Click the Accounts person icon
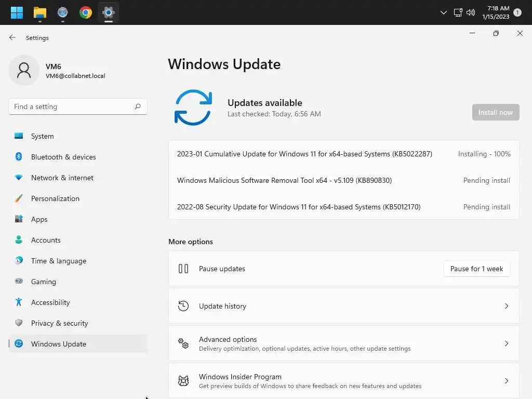Viewport: 532px width, 399px height. pos(19,240)
